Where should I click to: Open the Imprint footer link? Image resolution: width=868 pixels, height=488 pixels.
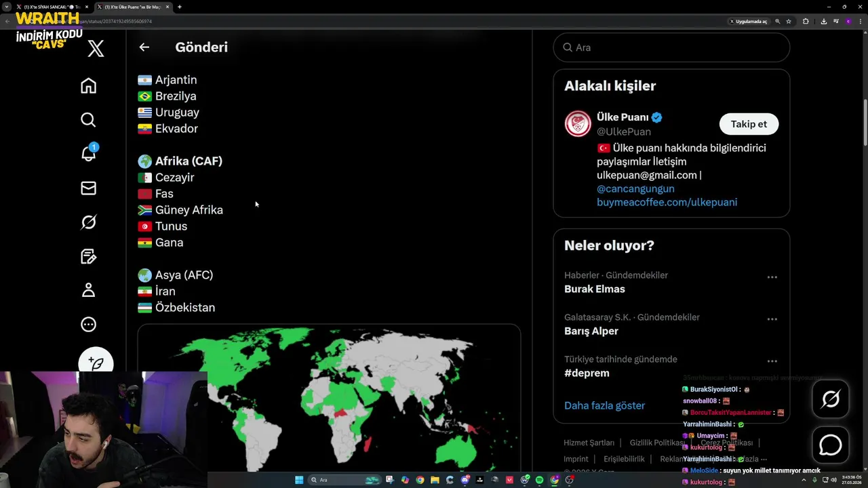pyautogui.click(x=576, y=459)
